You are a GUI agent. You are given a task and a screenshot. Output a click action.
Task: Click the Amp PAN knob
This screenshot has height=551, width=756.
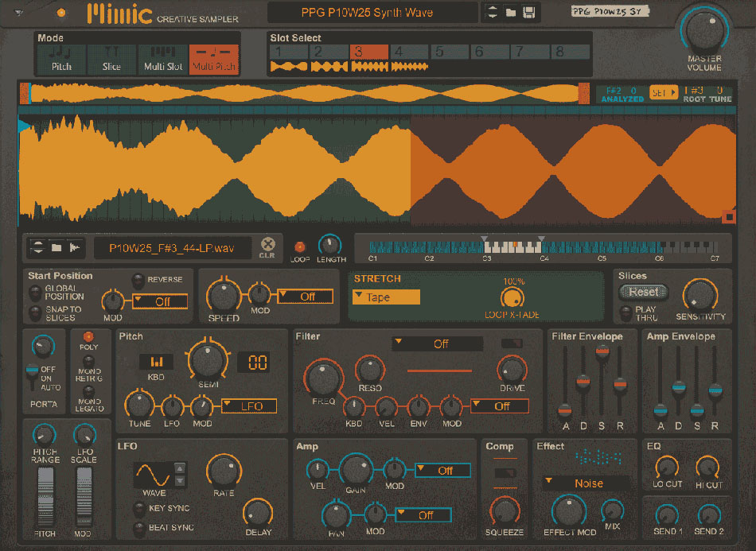coord(336,515)
